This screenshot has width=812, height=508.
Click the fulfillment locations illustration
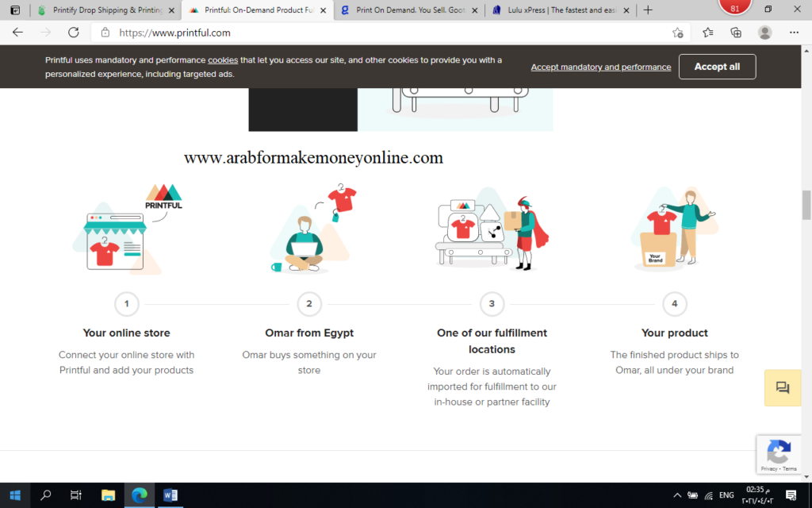tap(492, 229)
